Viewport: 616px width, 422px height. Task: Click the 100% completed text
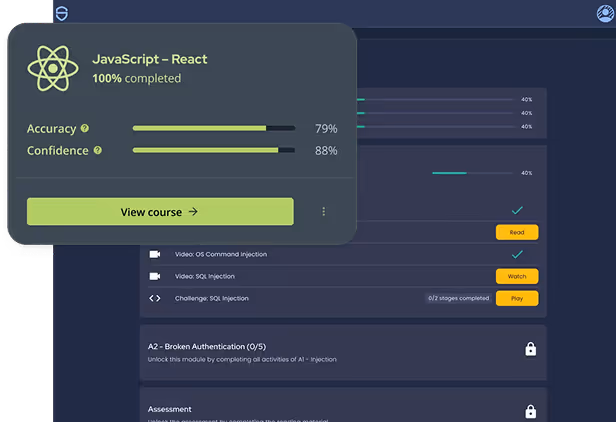point(137,78)
